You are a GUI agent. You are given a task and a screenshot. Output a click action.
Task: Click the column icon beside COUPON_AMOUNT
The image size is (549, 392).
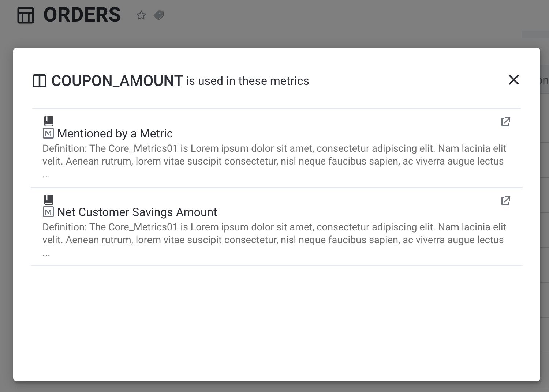coord(40,81)
